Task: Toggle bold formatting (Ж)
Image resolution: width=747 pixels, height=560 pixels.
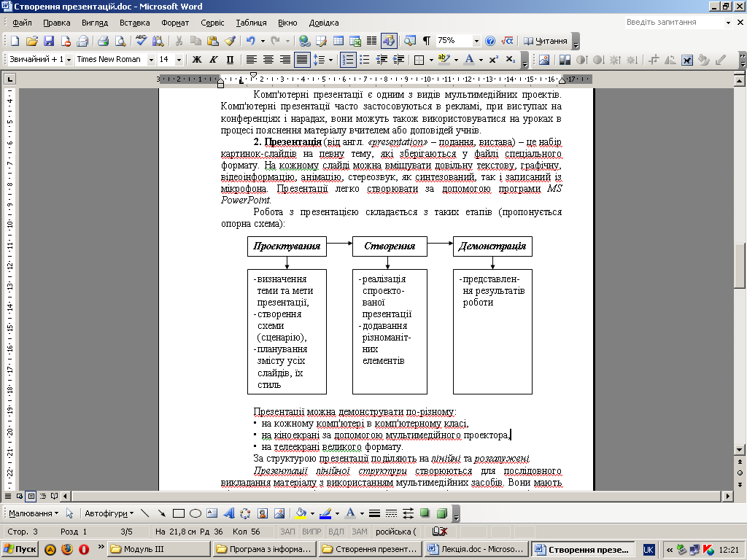Action: [197, 60]
